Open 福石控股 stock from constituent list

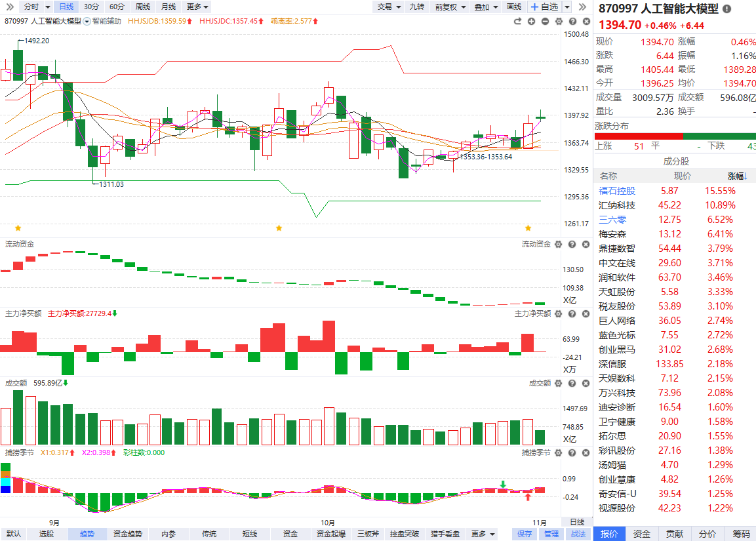pos(616,191)
